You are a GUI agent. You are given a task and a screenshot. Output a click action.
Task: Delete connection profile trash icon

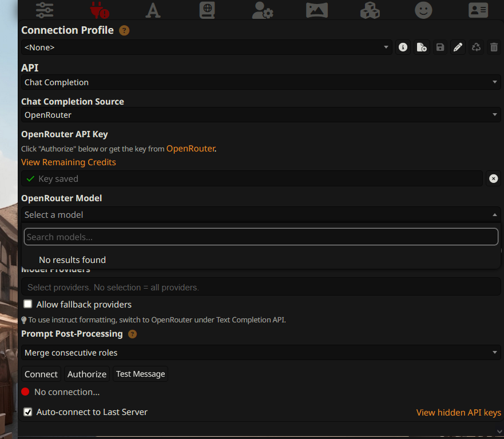click(x=494, y=47)
